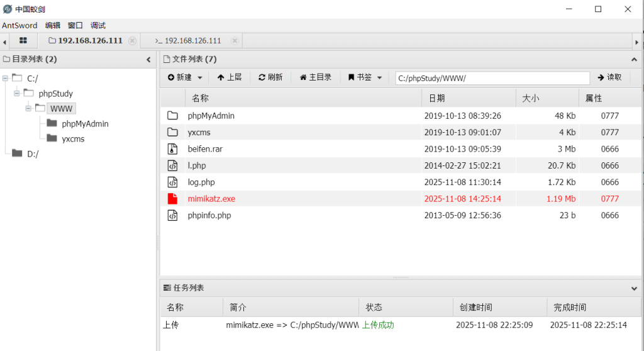Click the beifen.rar archive file icon
Image resolution: width=644 pixels, height=351 pixels.
[172, 149]
